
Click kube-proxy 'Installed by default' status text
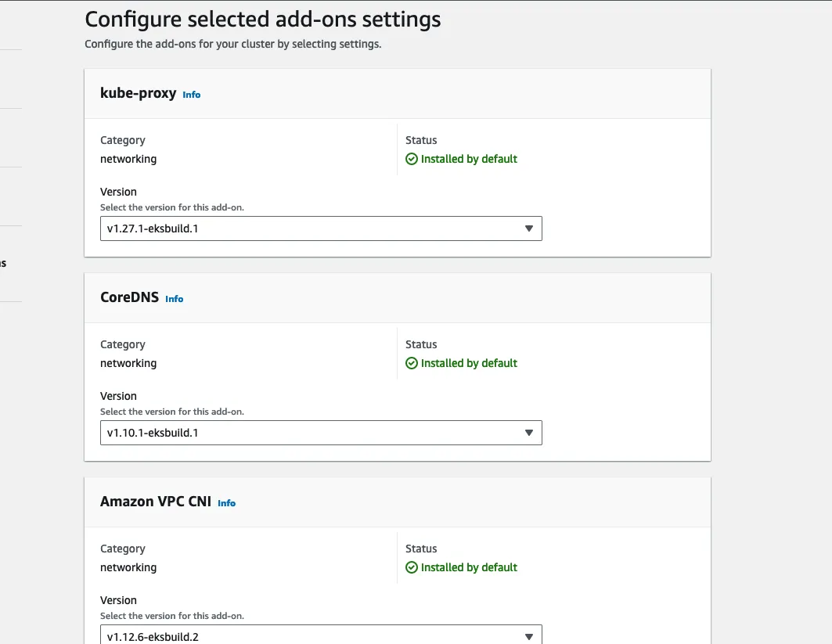coord(469,159)
